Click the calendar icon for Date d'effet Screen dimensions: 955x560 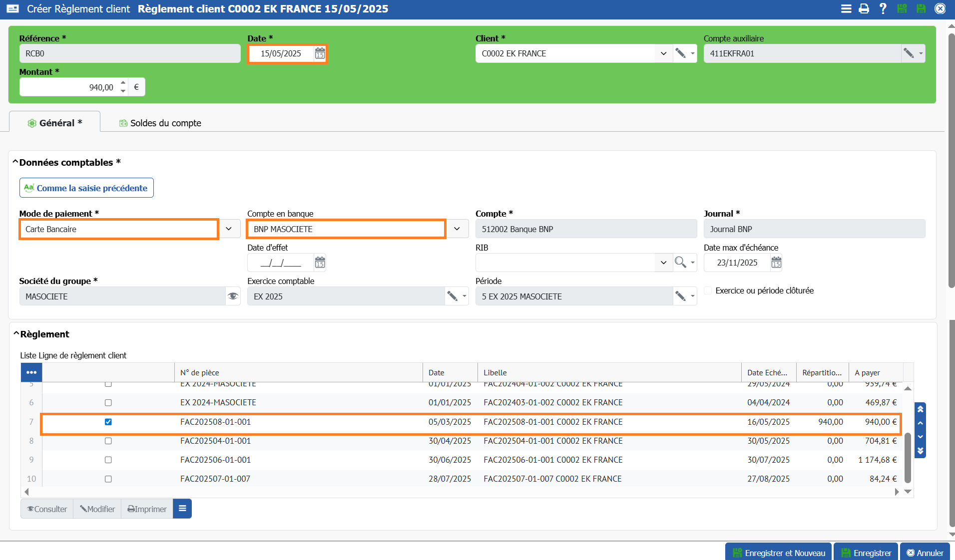click(x=320, y=263)
